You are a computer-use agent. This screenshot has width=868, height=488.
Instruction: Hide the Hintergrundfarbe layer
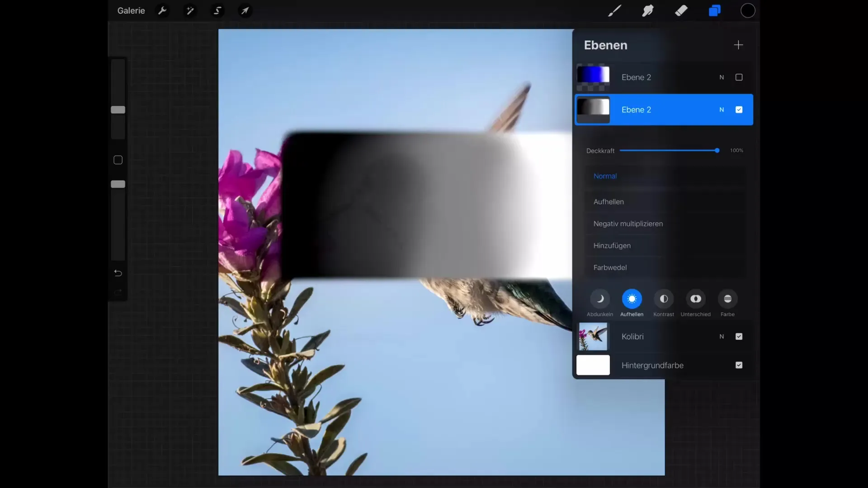tap(739, 365)
